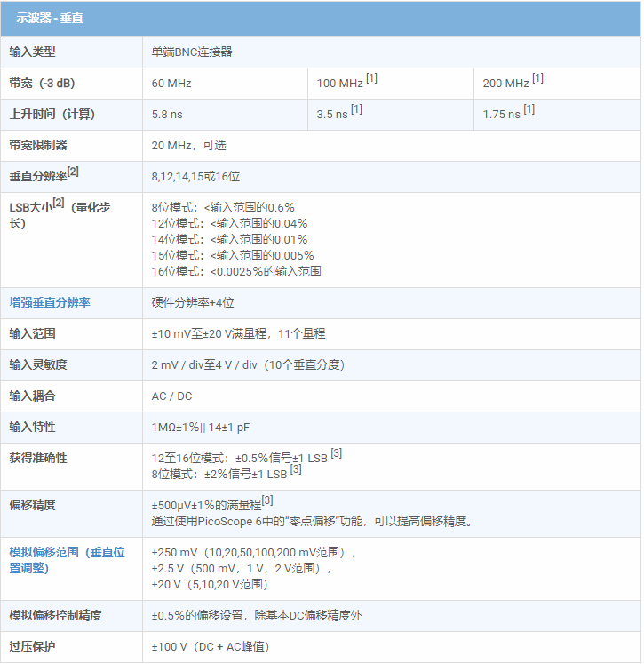This screenshot has height=664, width=644.
Task: Select the 5.8 ns rise time cell
Action: pos(167,115)
